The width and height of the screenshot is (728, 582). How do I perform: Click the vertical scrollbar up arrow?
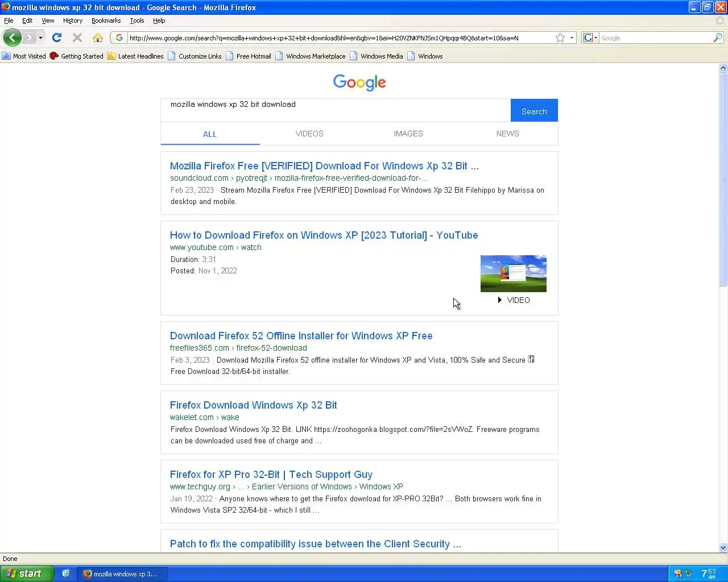click(x=723, y=68)
